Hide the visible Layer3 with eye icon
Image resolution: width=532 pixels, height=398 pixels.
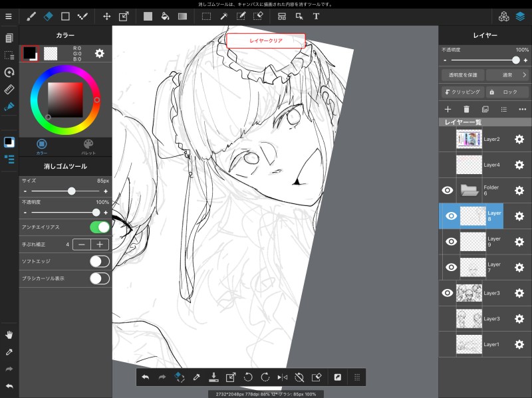[x=448, y=293]
